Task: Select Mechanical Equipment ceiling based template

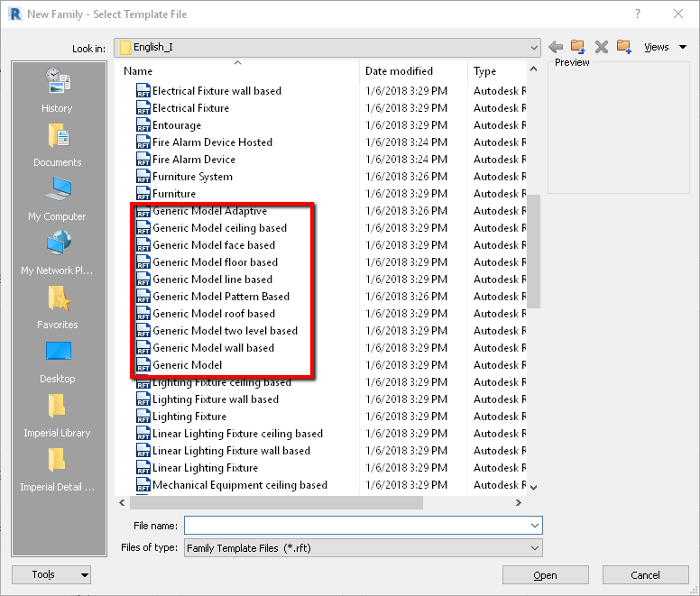Action: click(x=240, y=484)
